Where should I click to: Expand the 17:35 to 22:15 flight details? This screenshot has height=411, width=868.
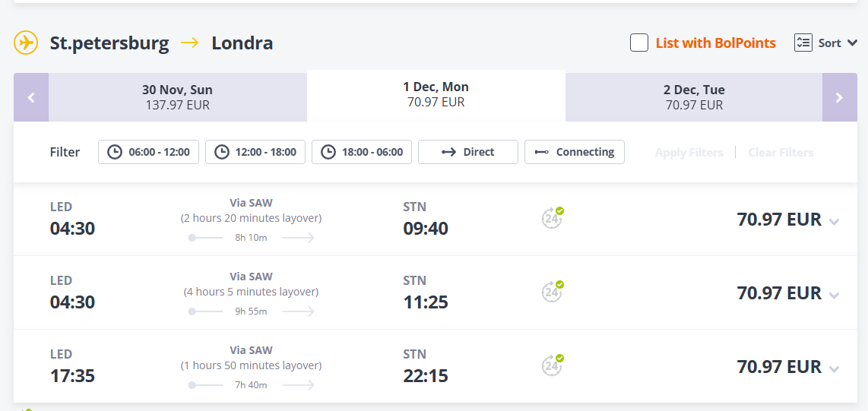(x=835, y=369)
